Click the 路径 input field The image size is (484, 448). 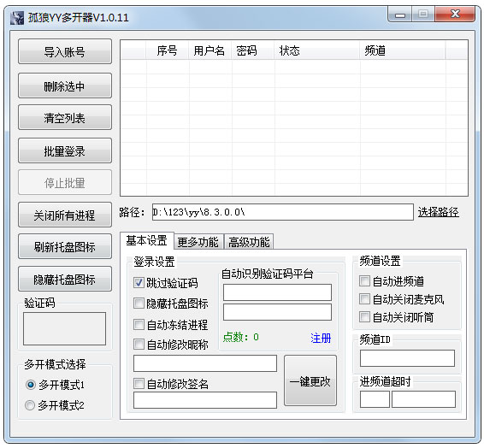point(283,212)
